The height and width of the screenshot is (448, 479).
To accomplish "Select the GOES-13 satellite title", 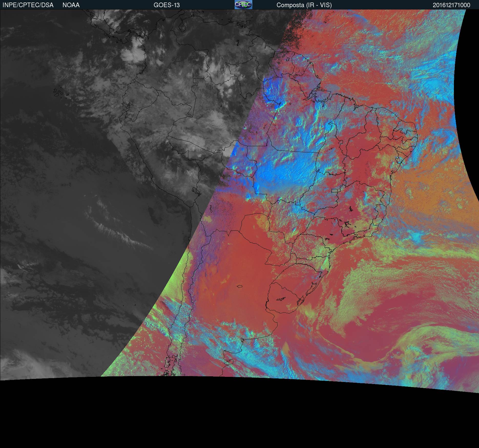I will point(166,5).
